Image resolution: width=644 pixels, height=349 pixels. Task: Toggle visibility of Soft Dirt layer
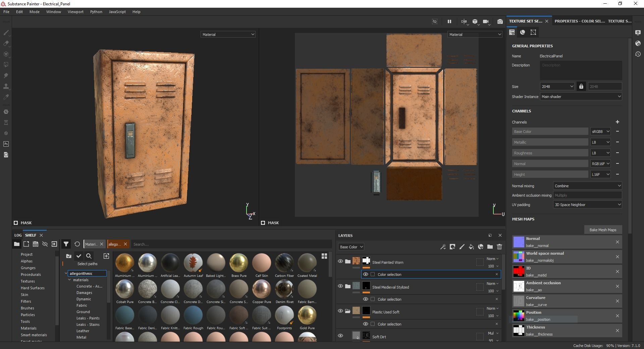[340, 336]
